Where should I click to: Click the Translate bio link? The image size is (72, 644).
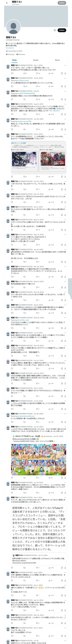[10, 48]
